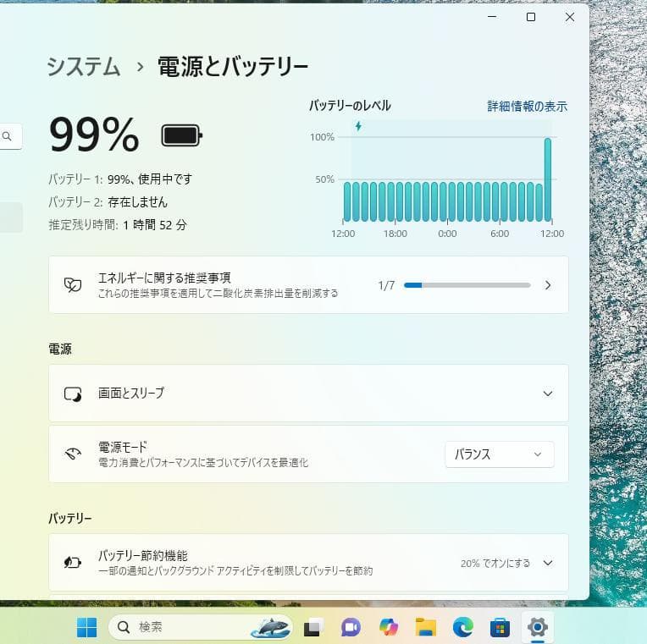Viewport: 647px width, 644px height.
Task: Click the tallest bar in battery chart
Action: pos(548,179)
